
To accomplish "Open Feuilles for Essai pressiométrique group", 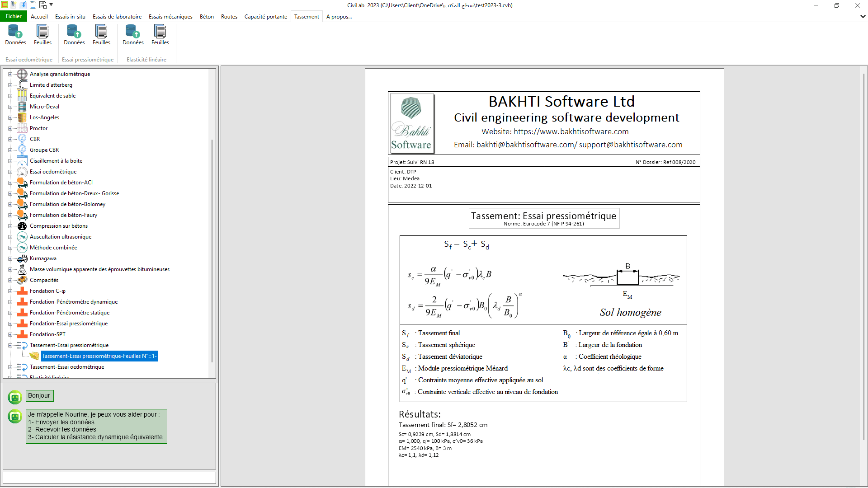I will (101, 35).
